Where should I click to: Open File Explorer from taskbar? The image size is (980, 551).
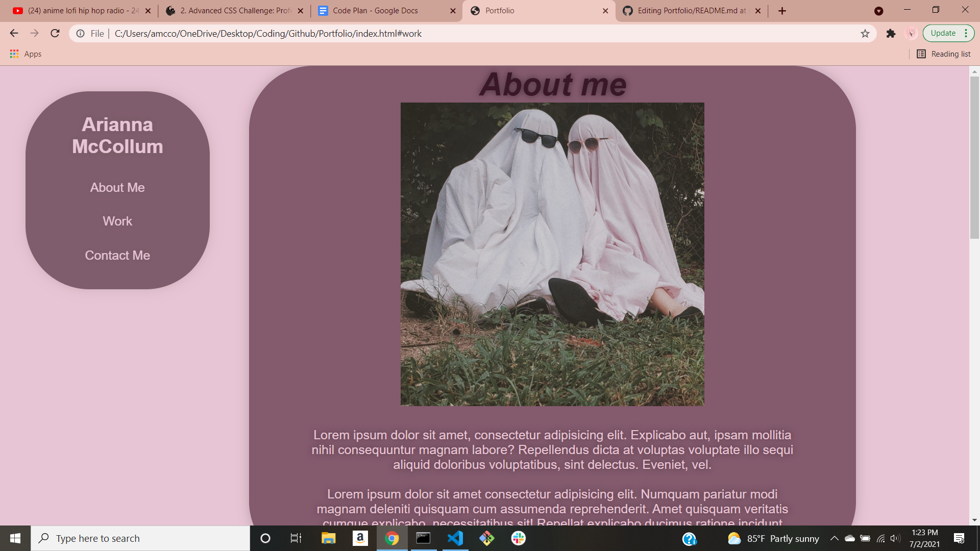[328, 538]
